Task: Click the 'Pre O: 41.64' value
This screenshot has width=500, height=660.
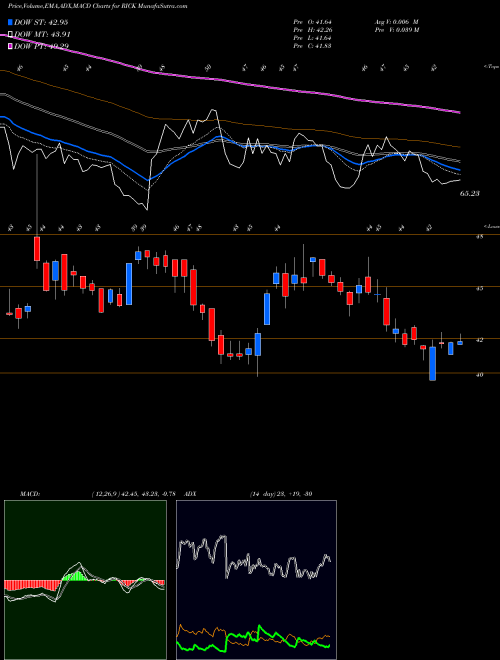Action: pos(314,22)
